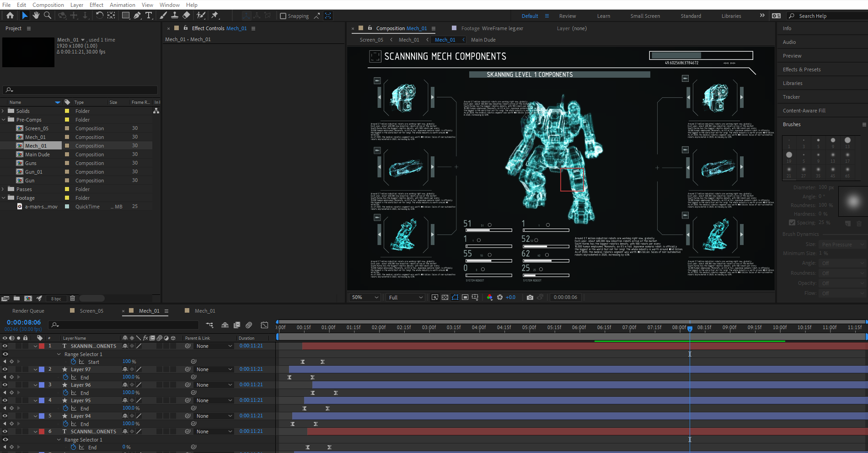Open the 50% magnification dropdown
The image size is (868, 453).
(x=364, y=297)
